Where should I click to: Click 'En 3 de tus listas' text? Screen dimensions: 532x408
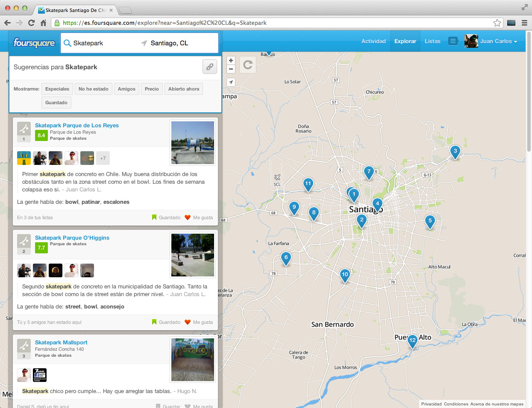point(35,217)
